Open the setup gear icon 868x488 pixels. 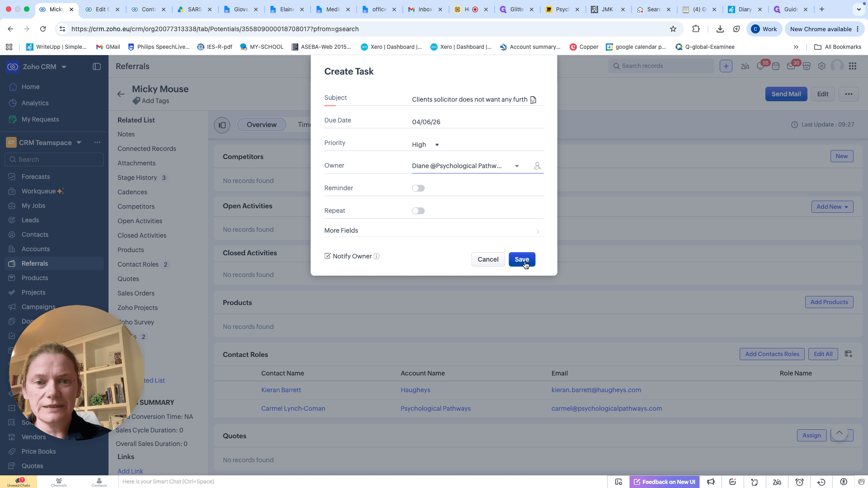click(x=822, y=66)
